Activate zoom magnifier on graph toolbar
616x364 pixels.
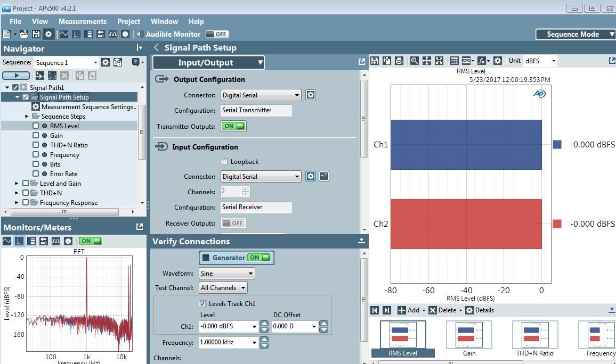(414, 61)
